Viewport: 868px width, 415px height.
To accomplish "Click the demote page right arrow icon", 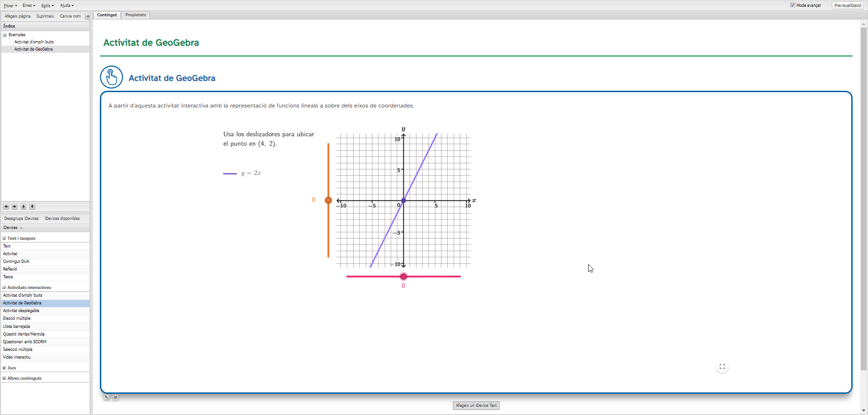I will [x=15, y=207].
